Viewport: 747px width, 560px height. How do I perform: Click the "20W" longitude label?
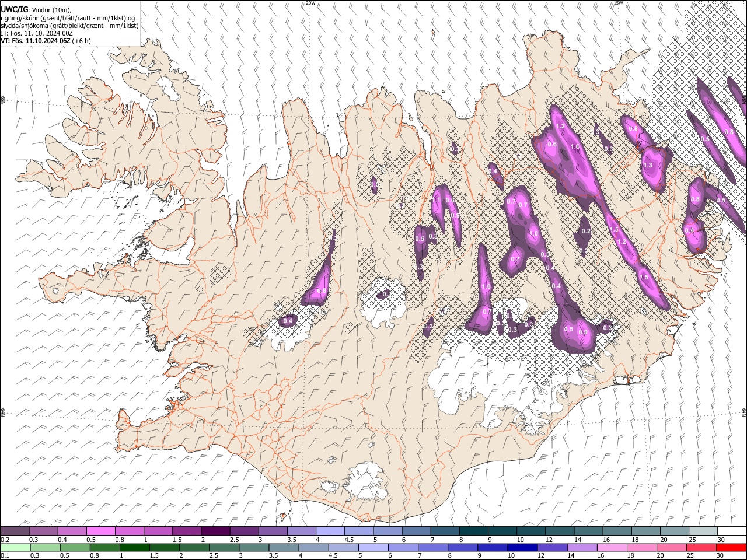310,3
